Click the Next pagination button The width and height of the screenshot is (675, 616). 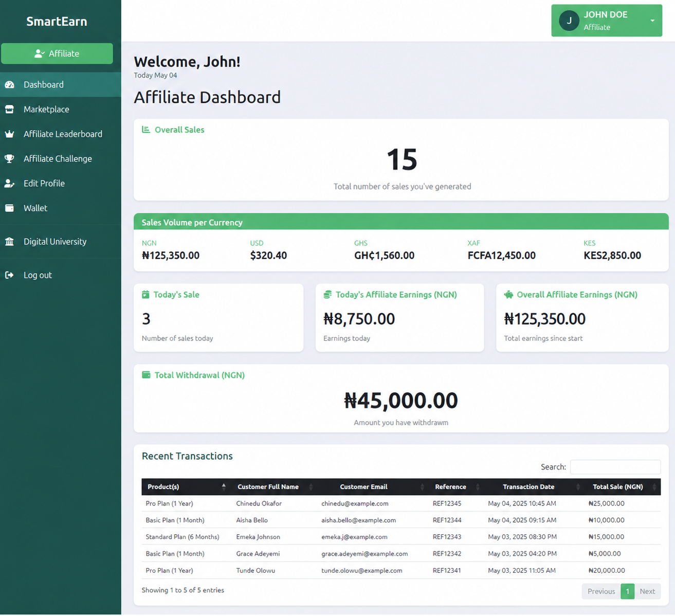[x=647, y=591]
